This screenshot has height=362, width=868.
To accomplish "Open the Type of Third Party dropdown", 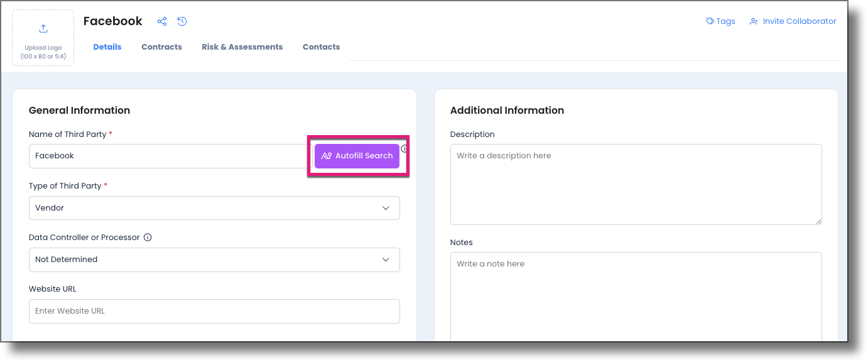I will tap(214, 207).
